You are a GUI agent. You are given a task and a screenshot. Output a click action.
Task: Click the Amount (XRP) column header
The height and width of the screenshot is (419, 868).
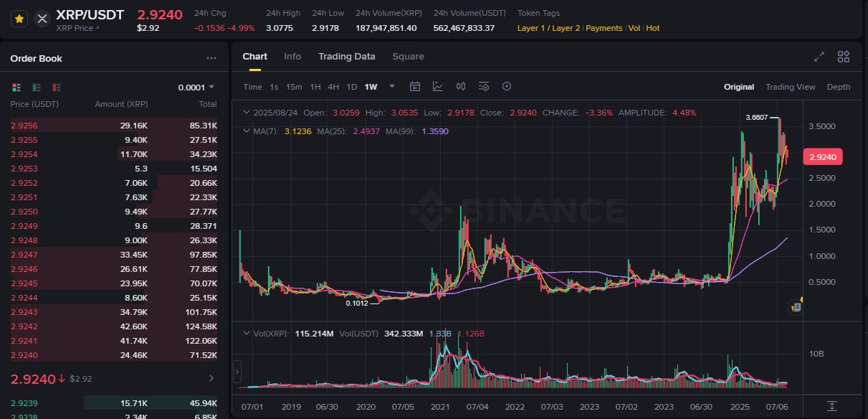pos(121,104)
